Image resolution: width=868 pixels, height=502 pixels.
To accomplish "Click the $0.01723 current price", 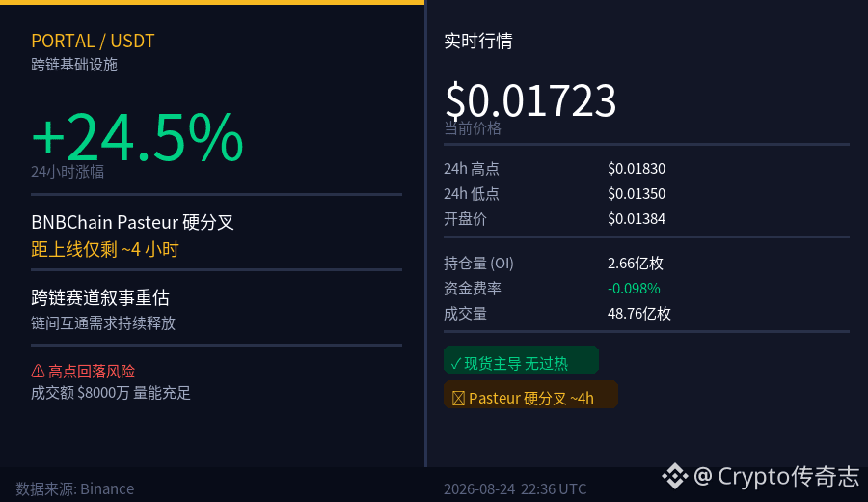I will [530, 99].
